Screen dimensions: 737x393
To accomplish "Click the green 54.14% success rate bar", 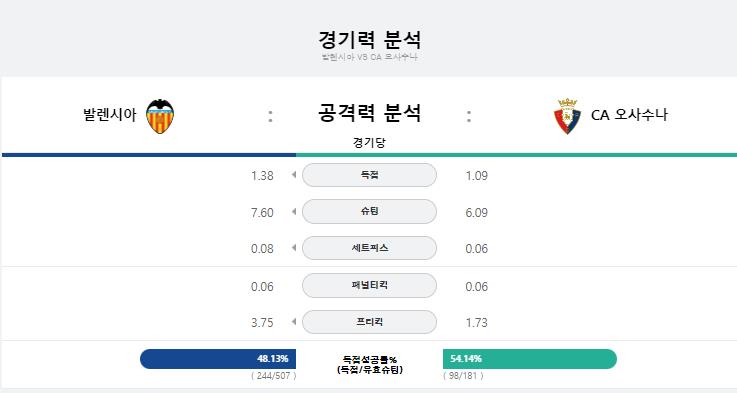I will click(x=530, y=359).
